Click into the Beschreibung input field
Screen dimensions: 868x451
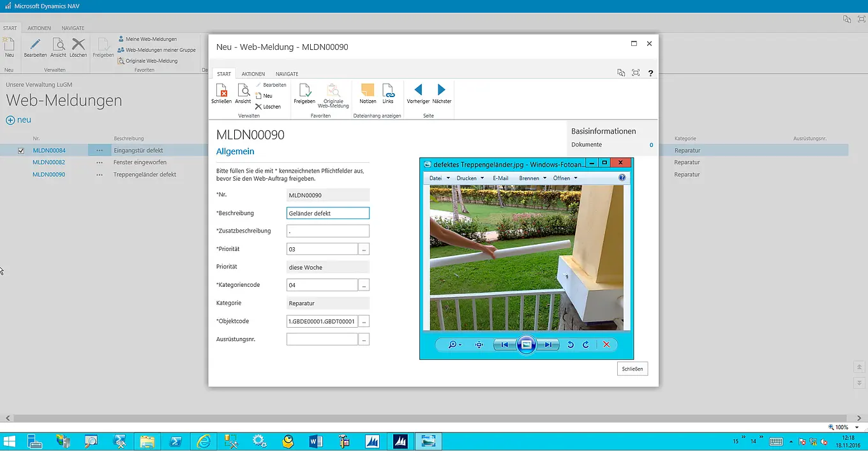tap(328, 213)
